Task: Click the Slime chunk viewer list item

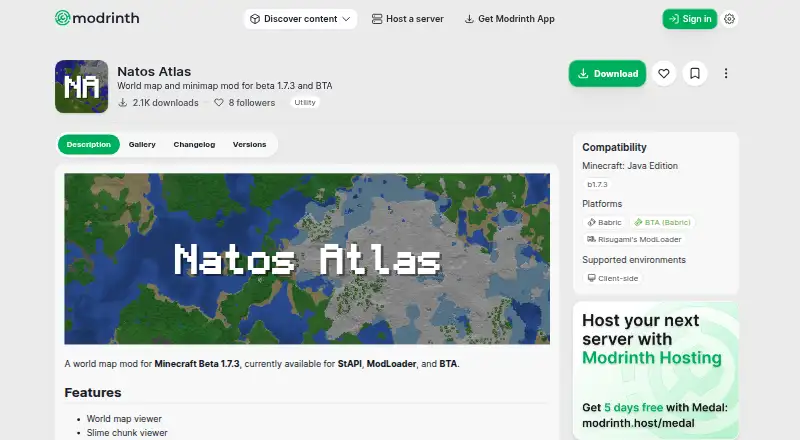Action: pos(127,432)
